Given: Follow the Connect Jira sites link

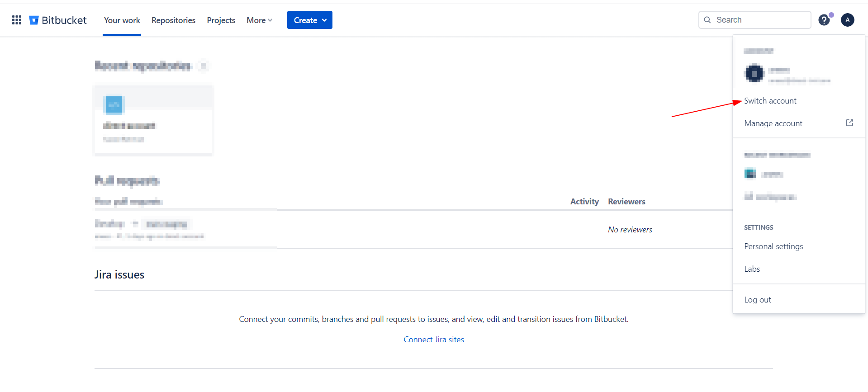Looking at the screenshot, I should click(434, 340).
